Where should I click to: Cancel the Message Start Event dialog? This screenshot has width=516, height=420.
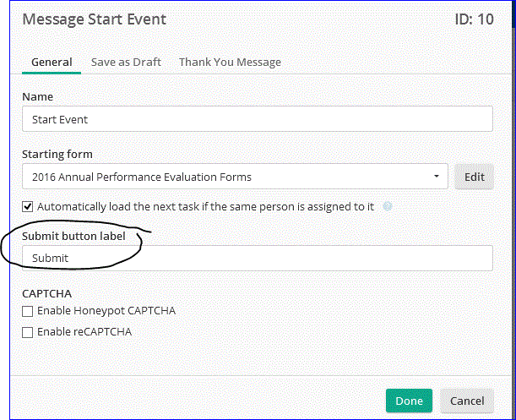(x=467, y=401)
